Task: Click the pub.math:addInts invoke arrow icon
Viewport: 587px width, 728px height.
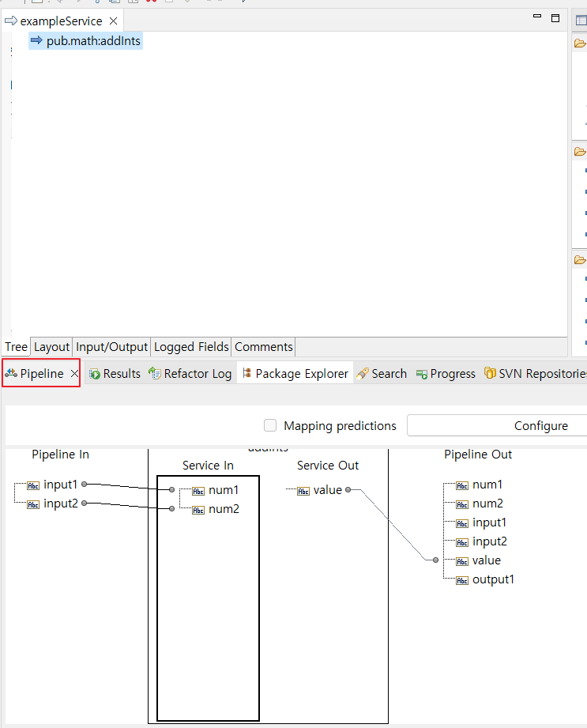Action: pyautogui.click(x=36, y=40)
